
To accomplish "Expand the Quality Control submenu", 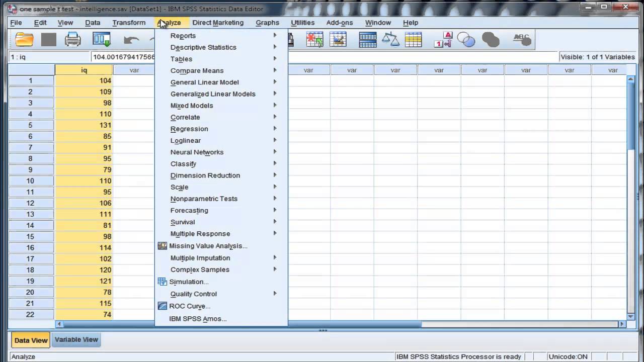I will [x=221, y=294].
